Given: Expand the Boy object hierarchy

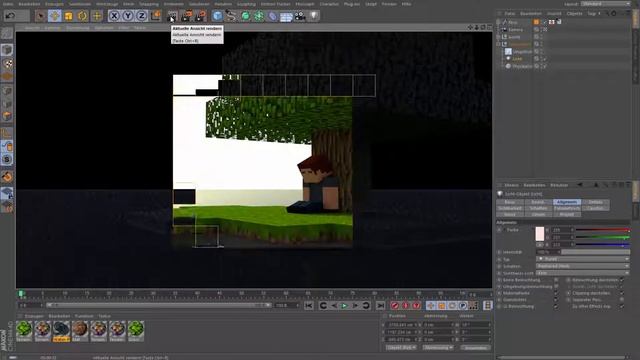Looking at the screenshot, I should point(498,22).
